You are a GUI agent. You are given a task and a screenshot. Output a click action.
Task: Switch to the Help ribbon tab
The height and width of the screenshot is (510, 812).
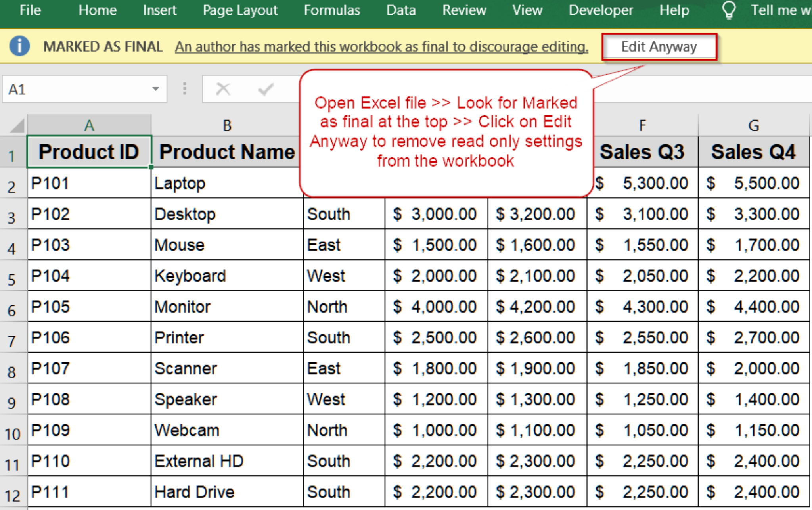[674, 11]
